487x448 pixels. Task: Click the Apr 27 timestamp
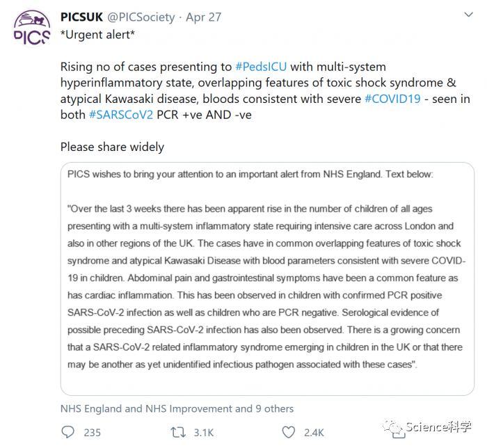(207, 17)
